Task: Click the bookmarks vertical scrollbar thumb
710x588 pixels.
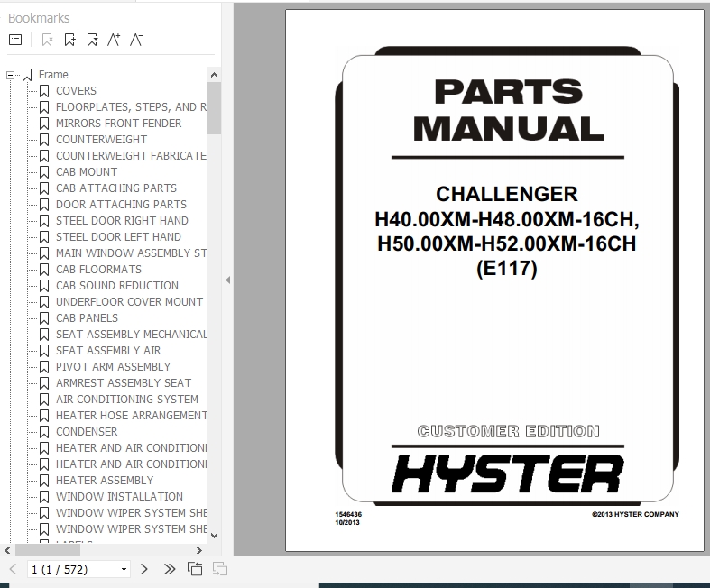Action: (214, 107)
